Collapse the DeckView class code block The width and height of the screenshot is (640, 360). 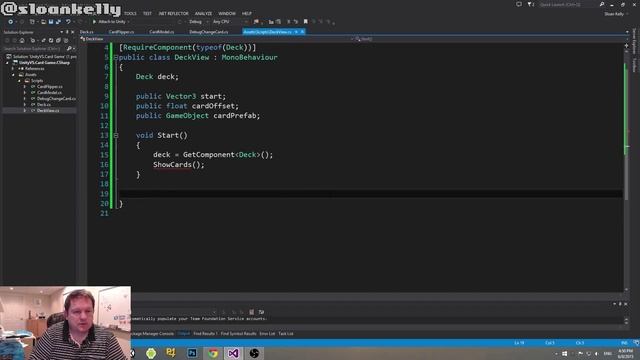click(116, 58)
